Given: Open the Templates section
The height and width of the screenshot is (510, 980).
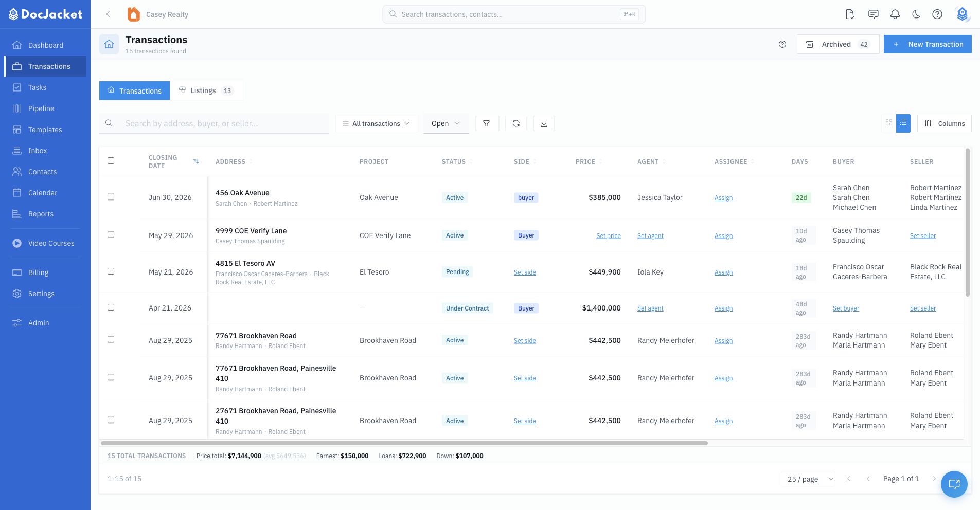Looking at the screenshot, I should [45, 130].
